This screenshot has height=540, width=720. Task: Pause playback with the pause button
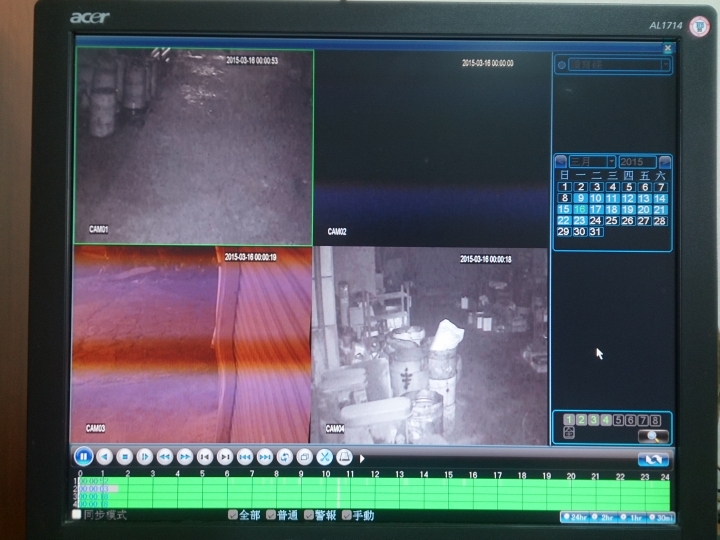[84, 456]
